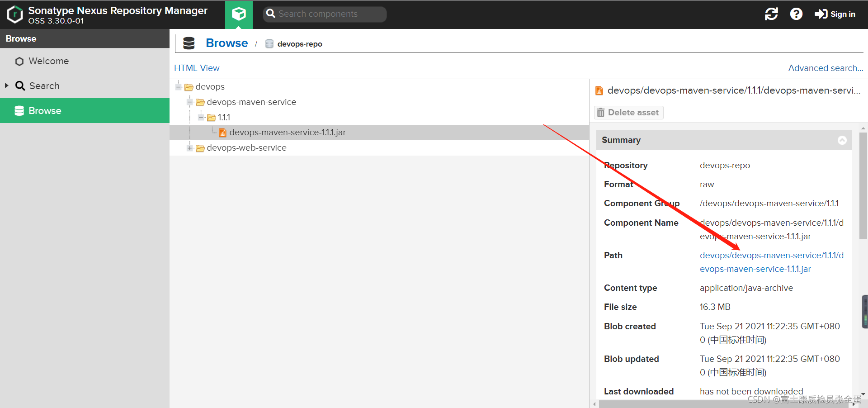
Task: Click the magnifier icon in search box
Action: point(271,14)
